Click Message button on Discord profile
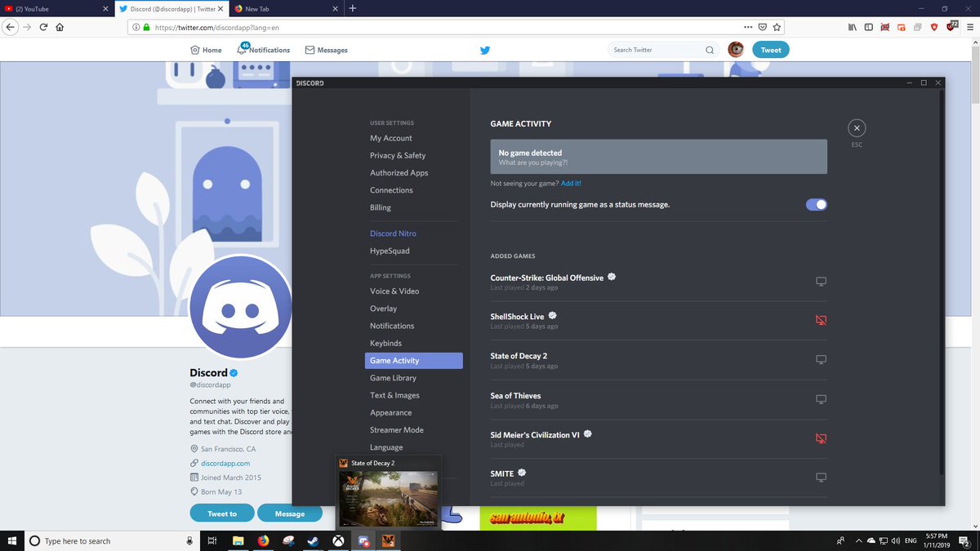This screenshot has width=980, height=551. coord(290,513)
